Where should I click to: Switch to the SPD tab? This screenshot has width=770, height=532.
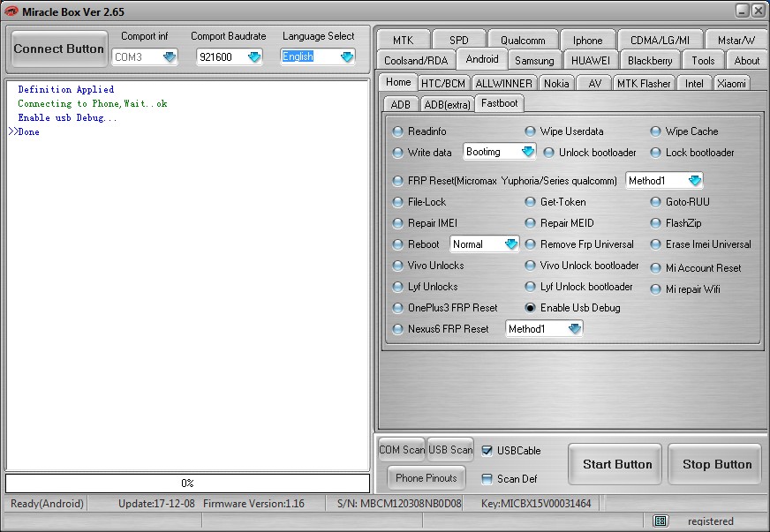(458, 40)
